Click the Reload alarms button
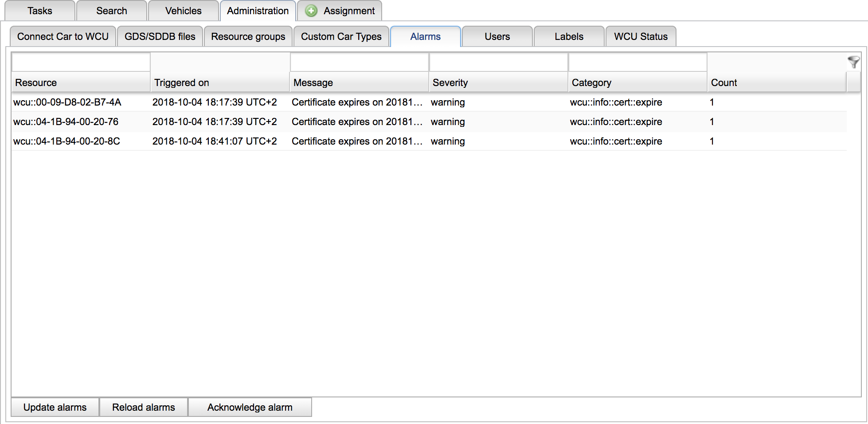The height and width of the screenshot is (424, 868). click(x=144, y=407)
